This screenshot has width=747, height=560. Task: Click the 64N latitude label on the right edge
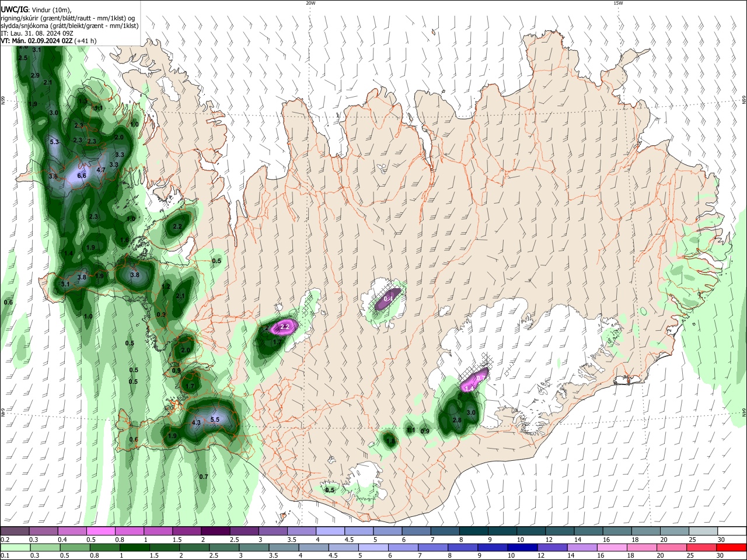(744, 412)
